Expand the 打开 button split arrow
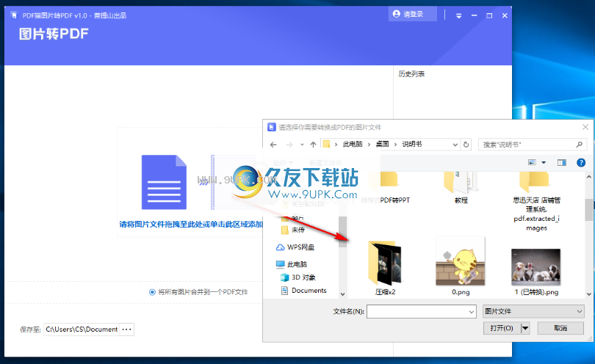Viewport: 595px width, 364px height. [525, 328]
